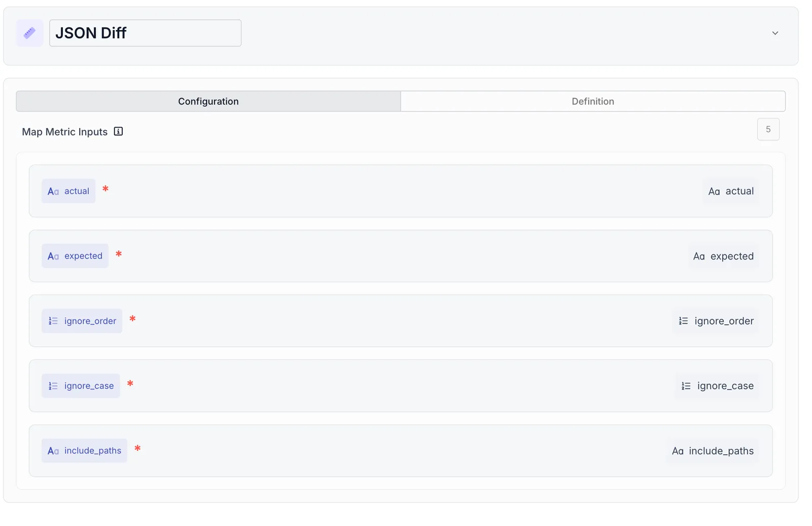Switch to the Configuration tab

point(209,101)
